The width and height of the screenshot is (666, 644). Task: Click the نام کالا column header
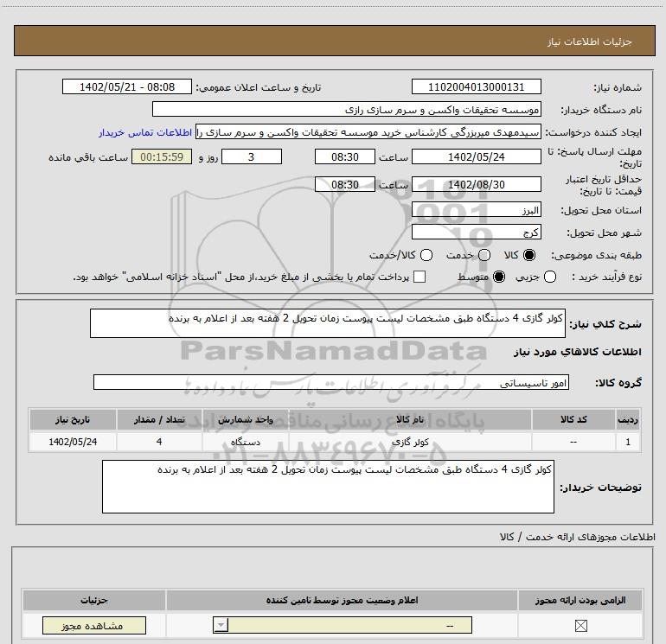pyautogui.click(x=410, y=419)
